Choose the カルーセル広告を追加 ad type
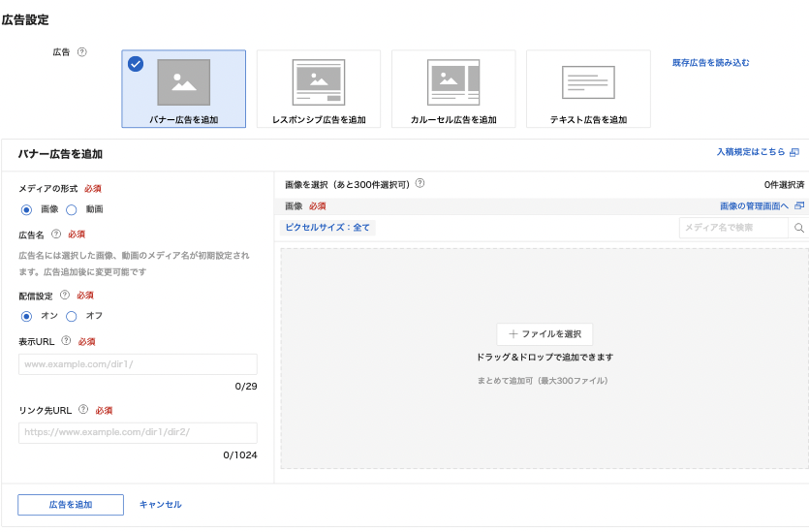809x532 pixels. 453,89
